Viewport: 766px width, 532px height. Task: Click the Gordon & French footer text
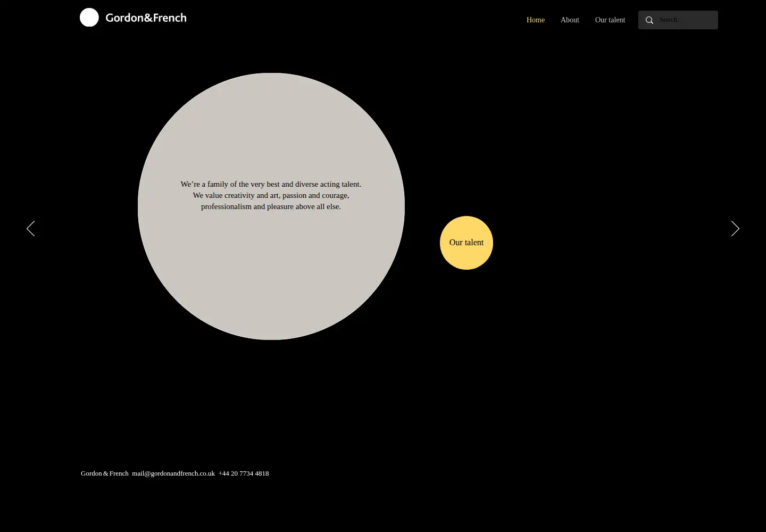click(105, 473)
